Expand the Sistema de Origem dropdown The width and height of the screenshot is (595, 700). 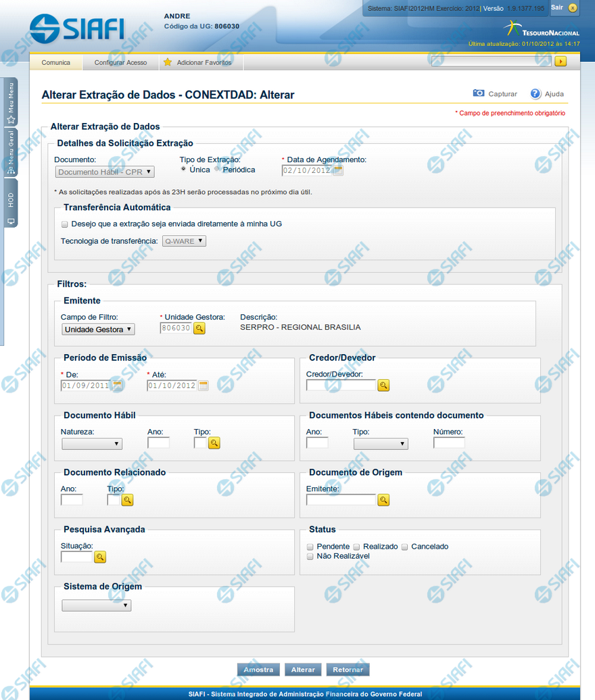96,606
